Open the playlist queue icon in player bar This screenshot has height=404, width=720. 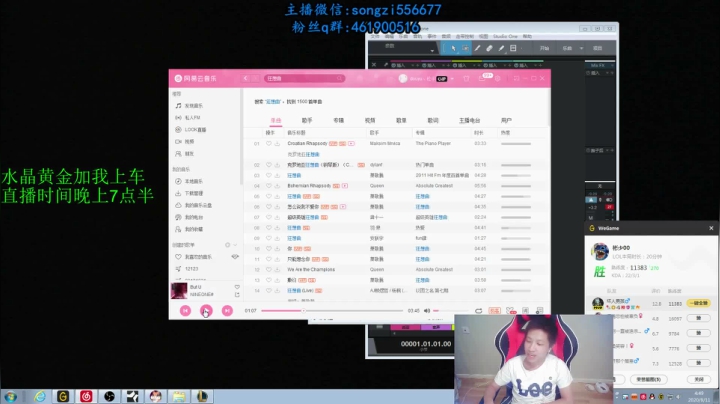(x=540, y=311)
